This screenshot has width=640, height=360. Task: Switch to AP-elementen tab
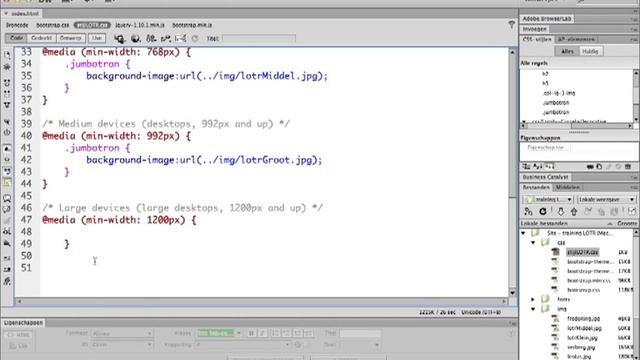(576, 40)
